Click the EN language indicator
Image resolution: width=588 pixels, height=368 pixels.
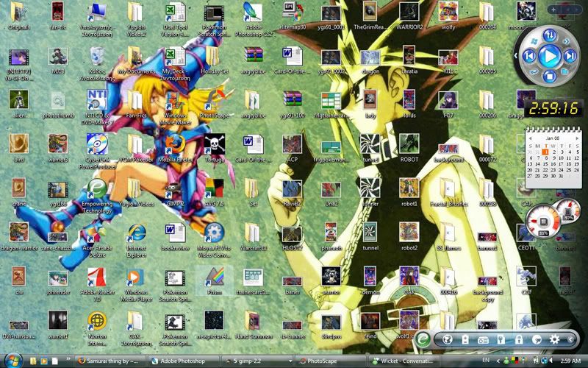click(485, 361)
